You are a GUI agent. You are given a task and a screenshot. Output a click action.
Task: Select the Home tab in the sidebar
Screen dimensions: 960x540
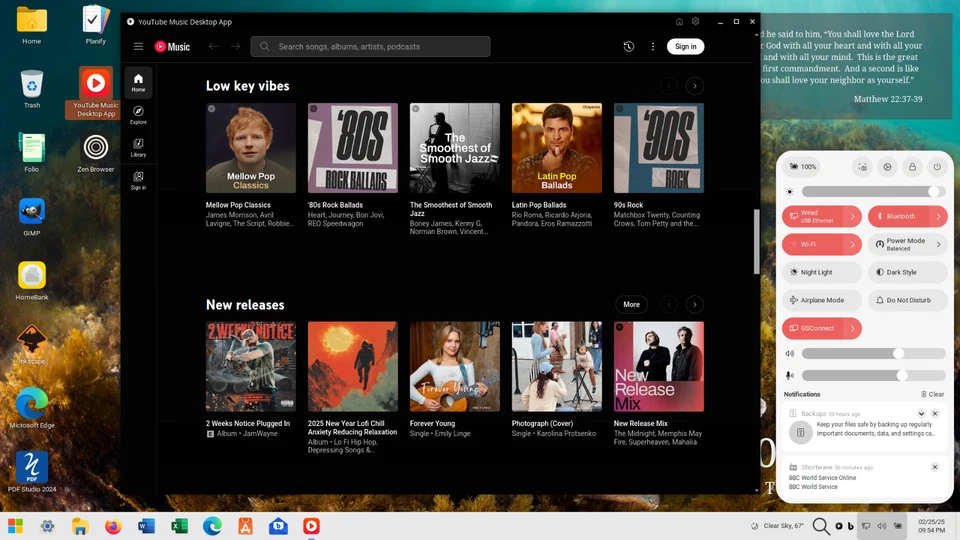tap(138, 82)
